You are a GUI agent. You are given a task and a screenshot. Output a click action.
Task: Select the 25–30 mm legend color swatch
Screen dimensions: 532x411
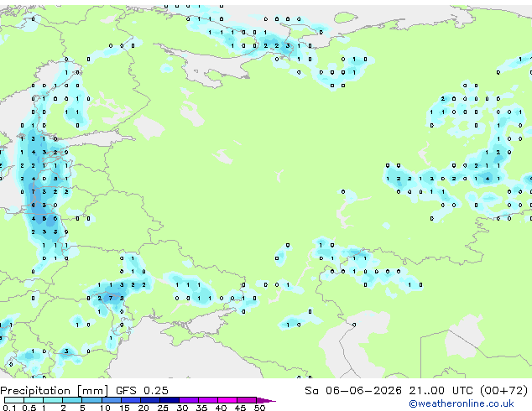coord(169,400)
